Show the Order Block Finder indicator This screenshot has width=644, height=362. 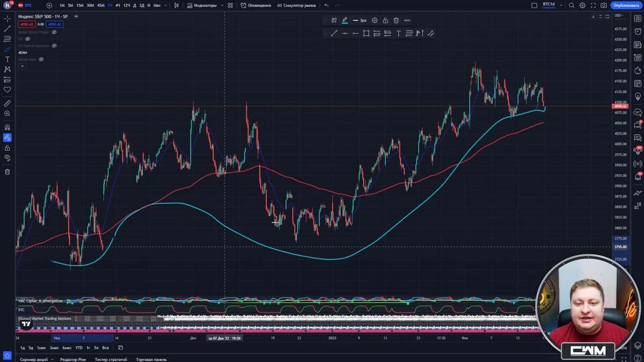tap(54, 32)
